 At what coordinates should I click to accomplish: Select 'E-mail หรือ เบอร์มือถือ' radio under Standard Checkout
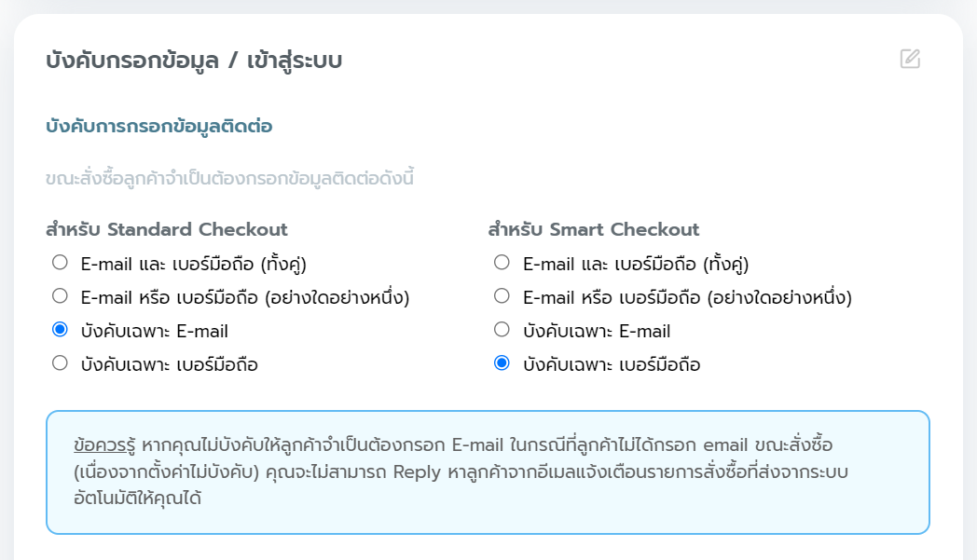click(60, 296)
